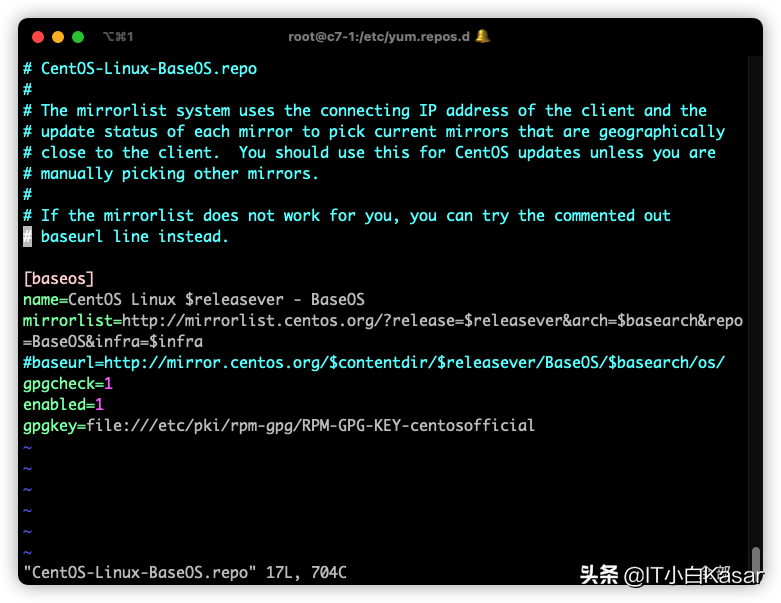Click the name=CentOS Linux line
The width and height of the screenshot is (781, 603).
[x=193, y=299]
